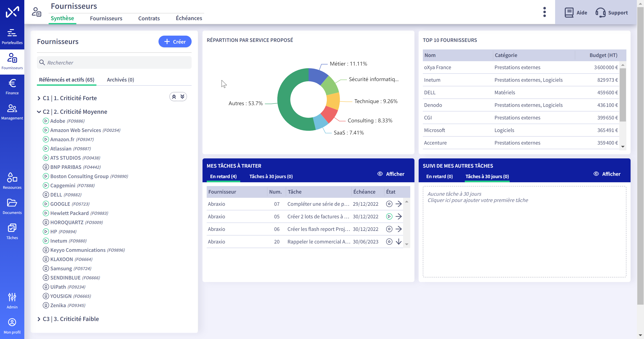Screen dimensions: 644x339
Task: Switch to Contrats tab
Action: coord(149,18)
